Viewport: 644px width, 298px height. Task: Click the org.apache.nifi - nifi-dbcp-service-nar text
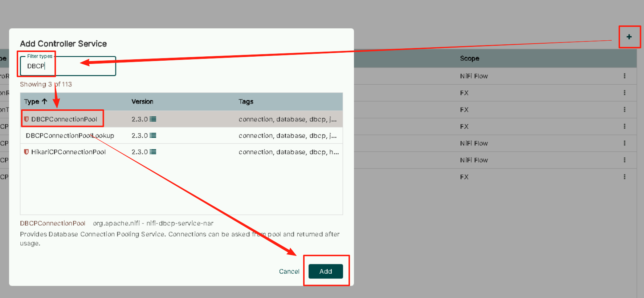[x=153, y=223]
